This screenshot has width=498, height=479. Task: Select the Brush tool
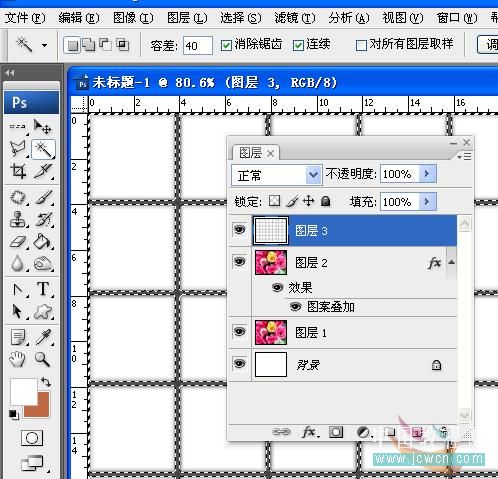pos(43,197)
